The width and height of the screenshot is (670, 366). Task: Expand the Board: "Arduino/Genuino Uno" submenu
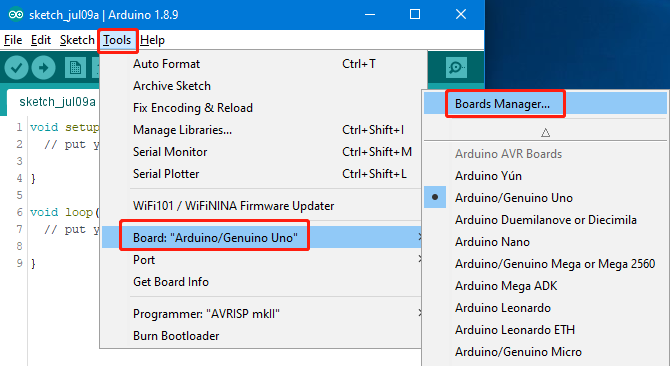pos(262,237)
